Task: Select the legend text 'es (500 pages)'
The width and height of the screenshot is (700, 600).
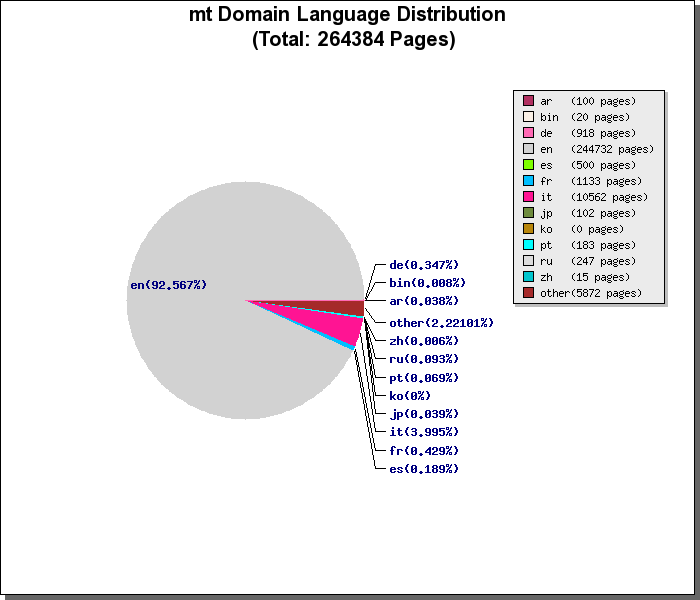Action: pyautogui.click(x=588, y=165)
